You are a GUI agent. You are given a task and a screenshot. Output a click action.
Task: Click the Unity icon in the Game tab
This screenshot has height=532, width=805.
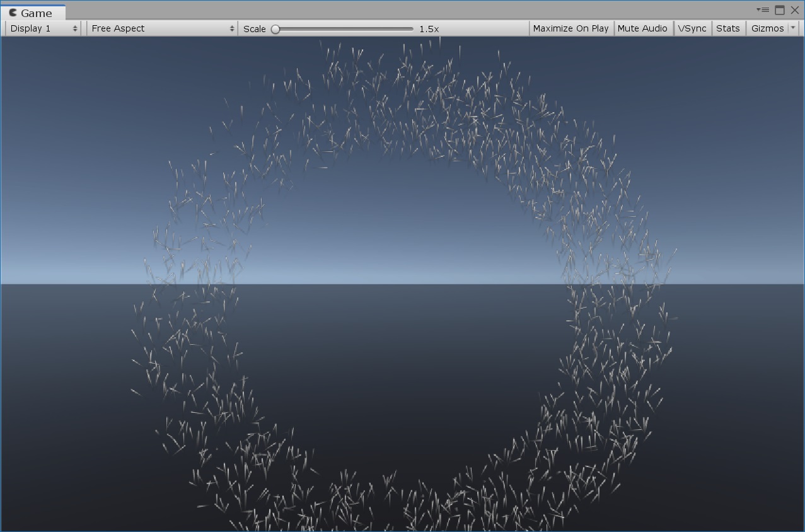[13, 13]
